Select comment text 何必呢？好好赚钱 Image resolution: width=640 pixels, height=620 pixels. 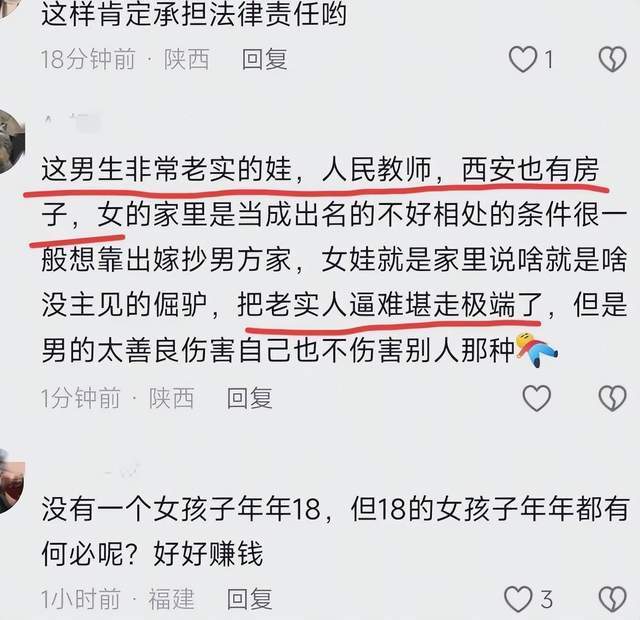(152, 554)
